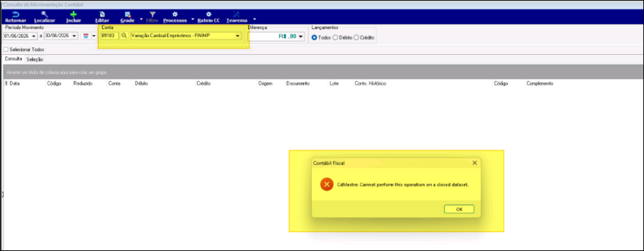This screenshot has width=644, height=251.
Task: Expand the end date 30/06/2026 dropdown
Action: point(74,36)
